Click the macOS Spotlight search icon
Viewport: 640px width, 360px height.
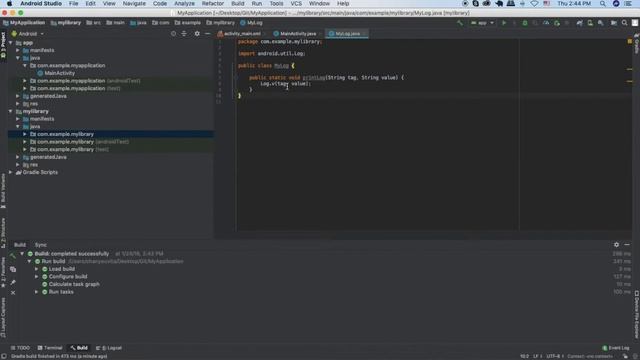602,3
